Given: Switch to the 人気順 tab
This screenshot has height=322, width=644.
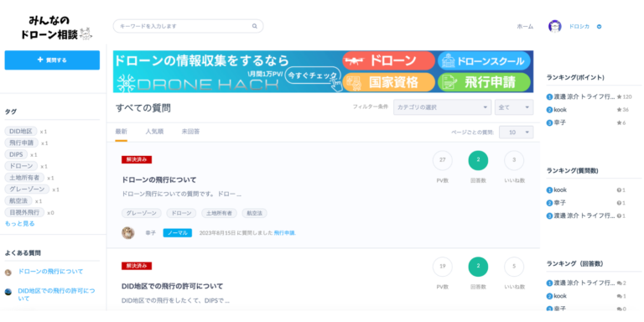Looking at the screenshot, I should coord(154,132).
